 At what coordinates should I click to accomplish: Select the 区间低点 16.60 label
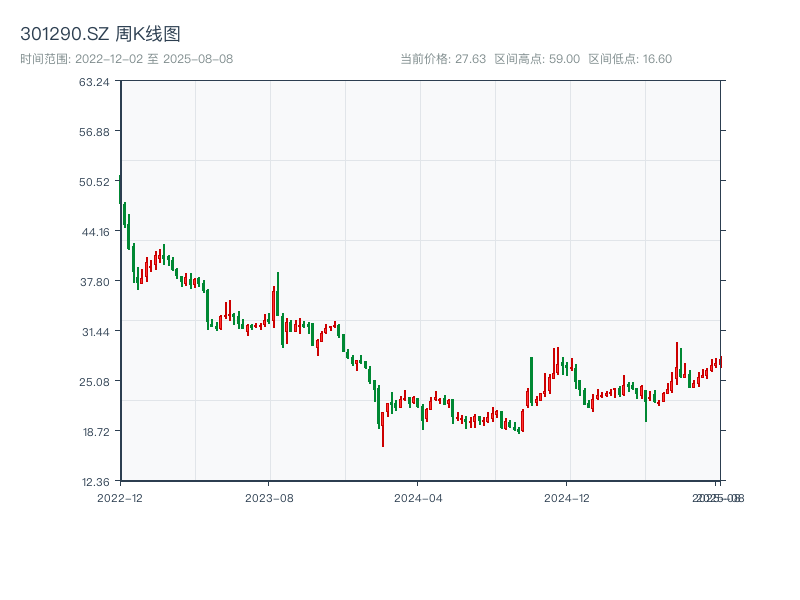(630, 59)
